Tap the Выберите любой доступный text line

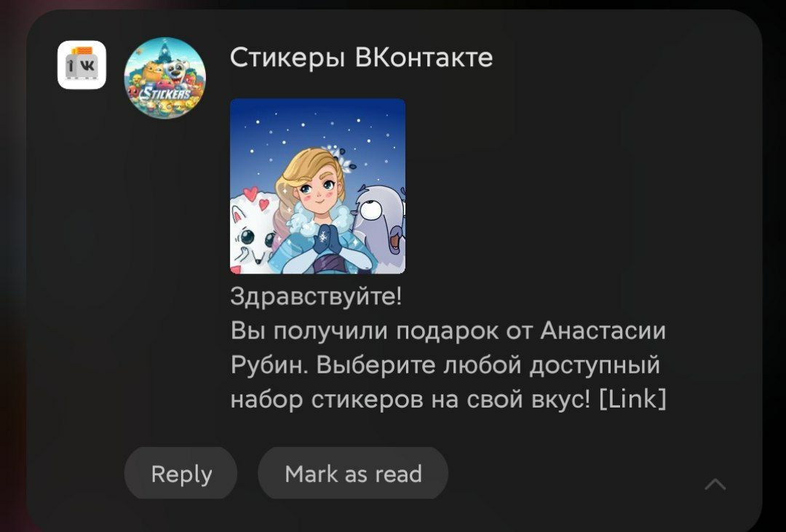coord(488,365)
